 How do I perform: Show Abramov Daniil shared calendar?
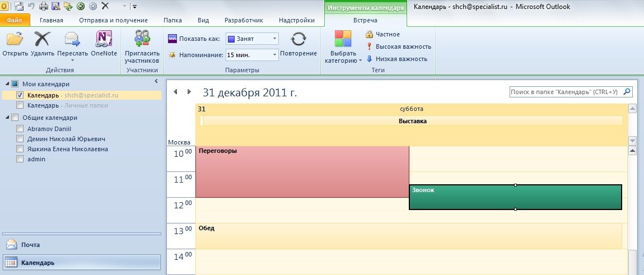click(x=20, y=128)
